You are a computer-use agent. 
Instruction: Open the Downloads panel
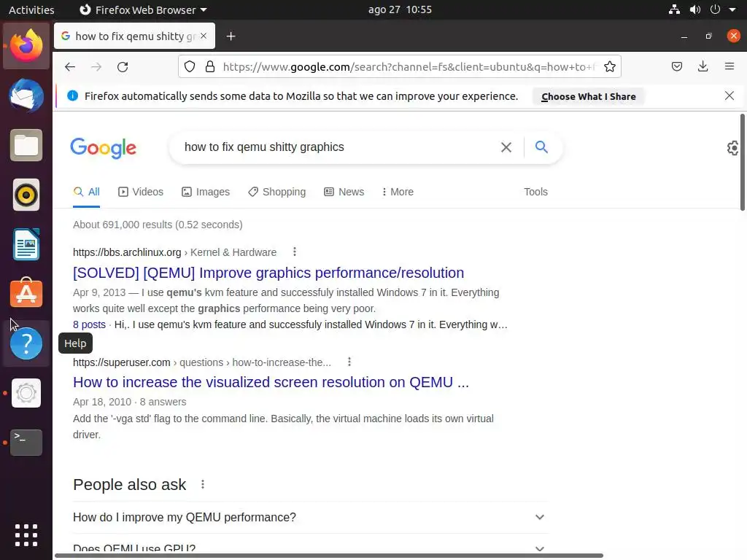[703, 66]
